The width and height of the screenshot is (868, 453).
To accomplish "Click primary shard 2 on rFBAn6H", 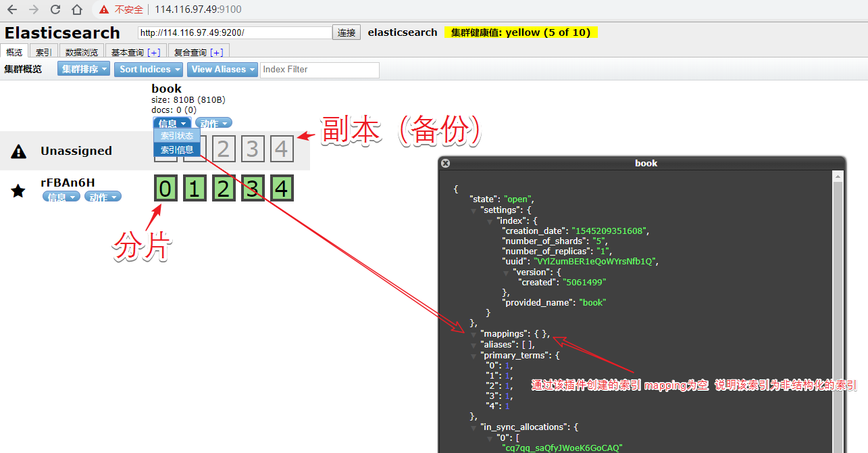I will (223, 189).
